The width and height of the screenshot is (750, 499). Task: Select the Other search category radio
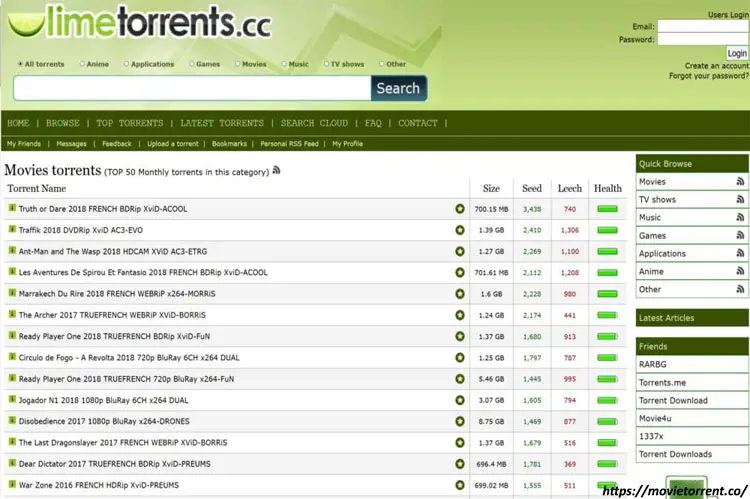coord(381,64)
